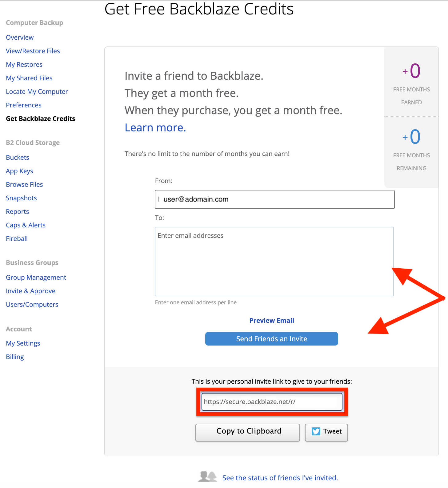Focus the To email addresses text area
448x488 pixels.
click(274, 262)
